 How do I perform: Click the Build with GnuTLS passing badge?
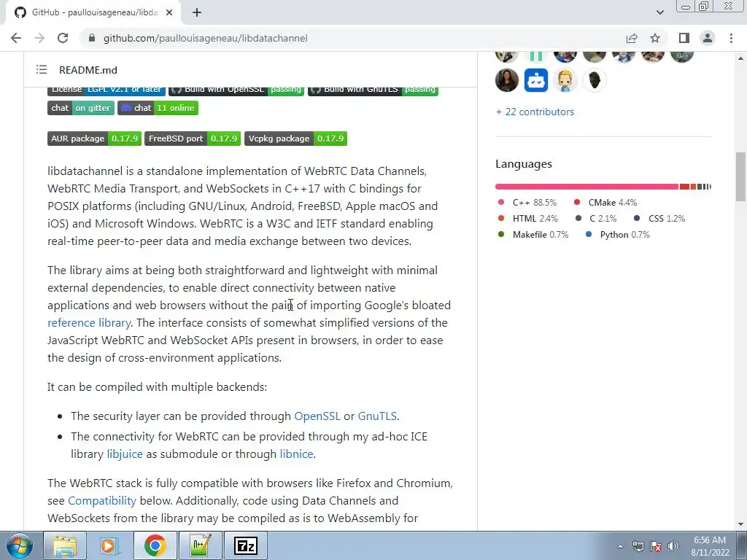[x=373, y=90]
